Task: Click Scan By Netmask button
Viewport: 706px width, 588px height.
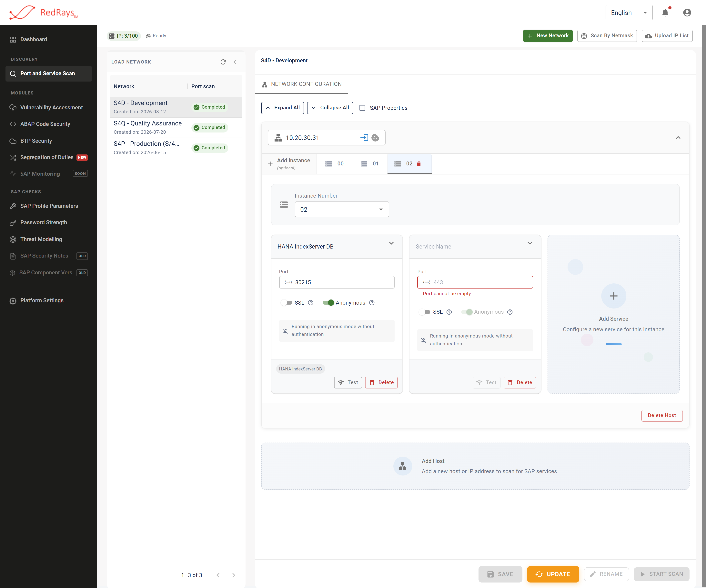Action: (607, 36)
